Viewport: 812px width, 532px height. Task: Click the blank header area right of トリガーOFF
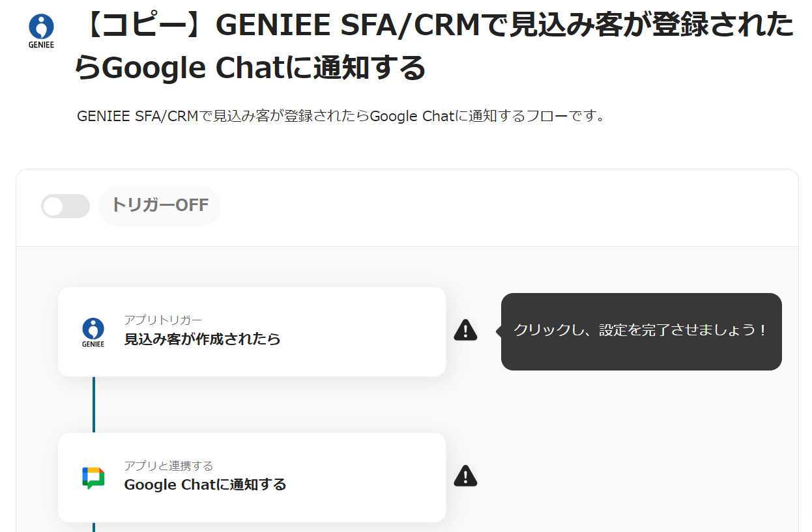tap(508, 206)
